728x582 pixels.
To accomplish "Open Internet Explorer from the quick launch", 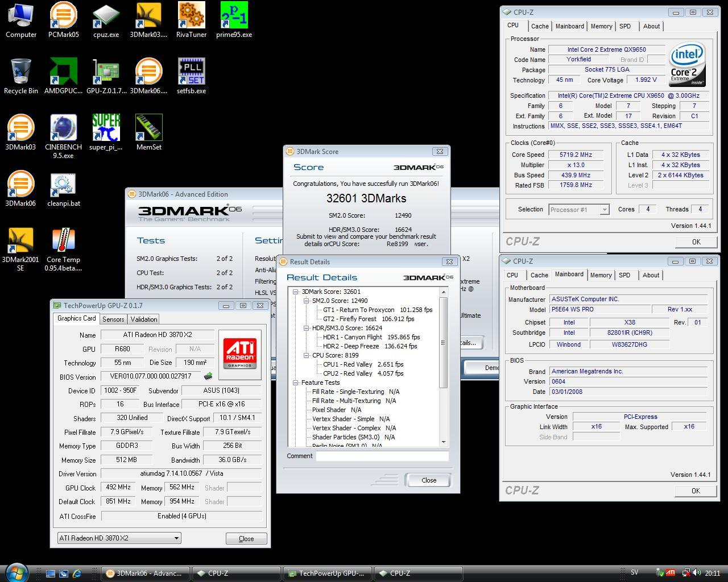I will pos(77,573).
